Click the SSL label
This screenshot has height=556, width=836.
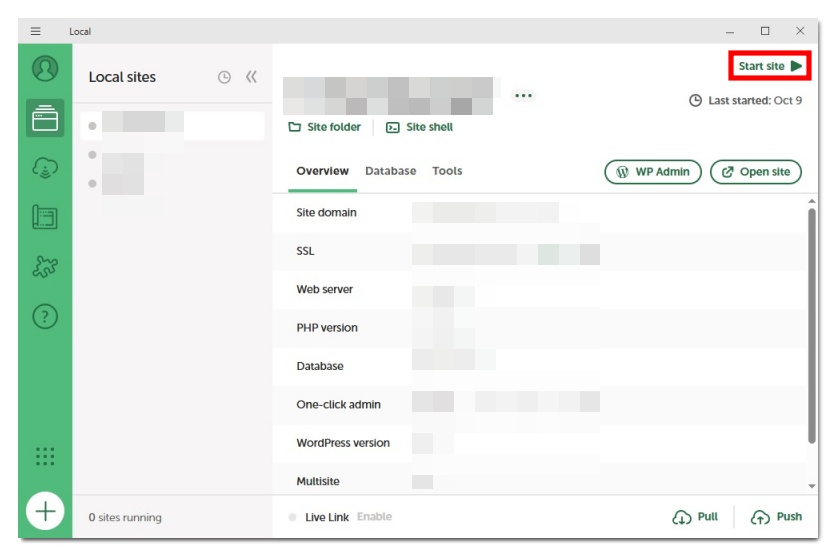[305, 251]
